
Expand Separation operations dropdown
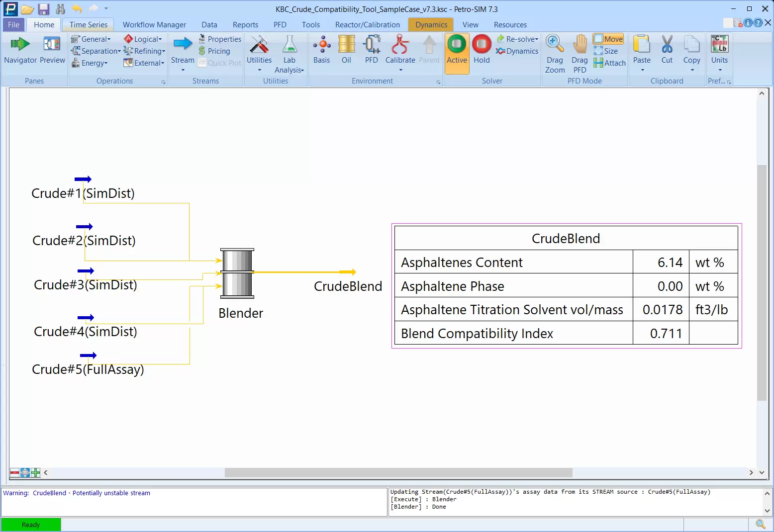point(96,51)
